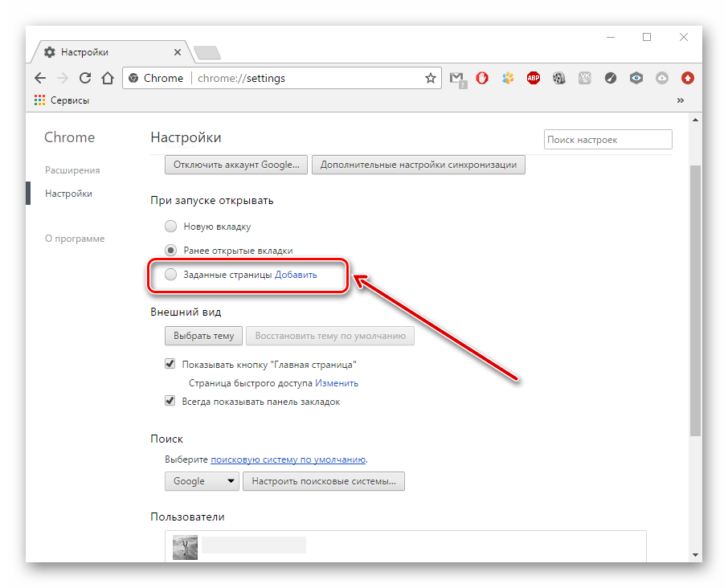
Task: Go to the home page icon
Action: 108,78
